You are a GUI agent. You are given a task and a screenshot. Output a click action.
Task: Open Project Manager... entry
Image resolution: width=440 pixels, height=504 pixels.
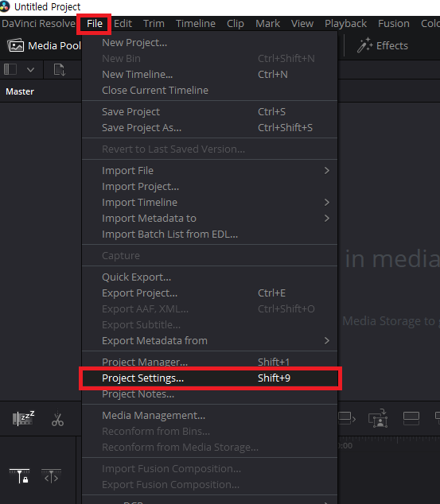tap(210, 362)
